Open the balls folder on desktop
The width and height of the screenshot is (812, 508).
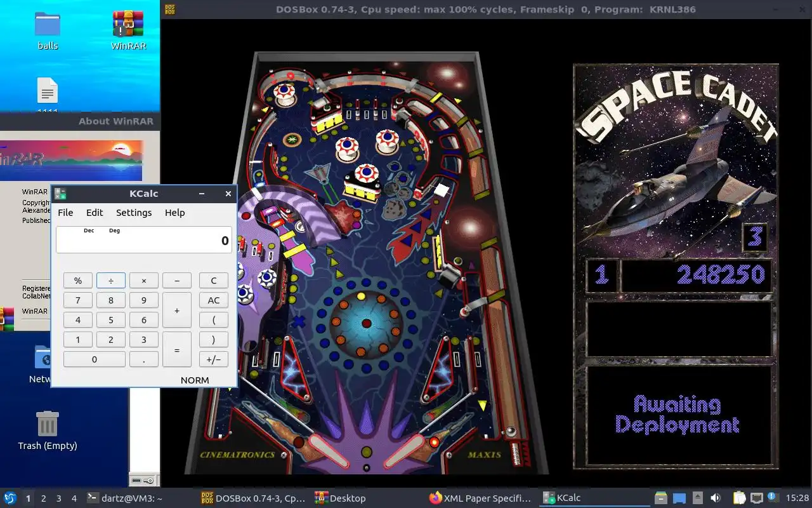click(47, 30)
